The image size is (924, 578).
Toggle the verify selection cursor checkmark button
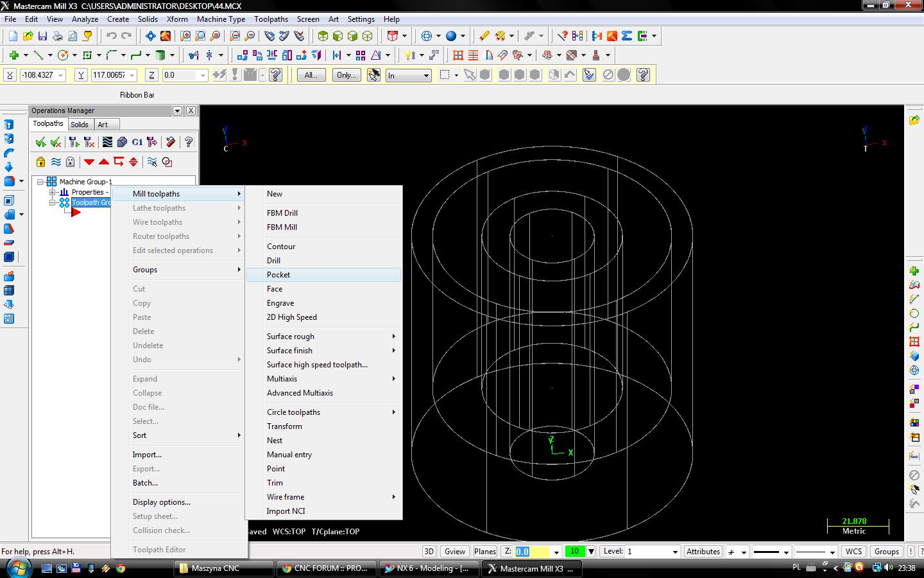coord(589,75)
